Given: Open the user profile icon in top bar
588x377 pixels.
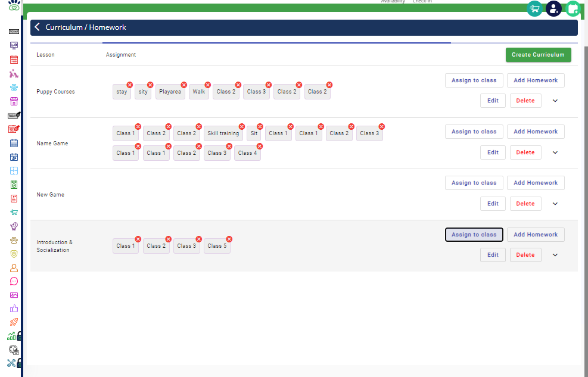Looking at the screenshot, I should 553,8.
